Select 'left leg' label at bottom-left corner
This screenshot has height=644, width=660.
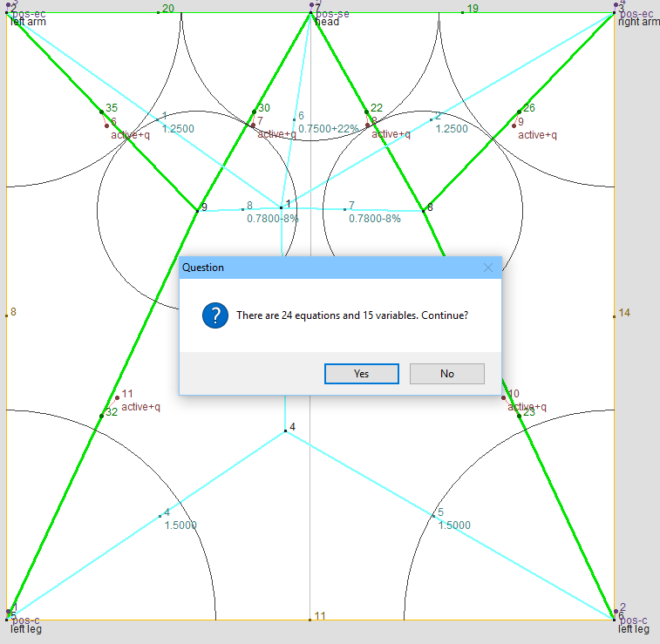click(26, 629)
